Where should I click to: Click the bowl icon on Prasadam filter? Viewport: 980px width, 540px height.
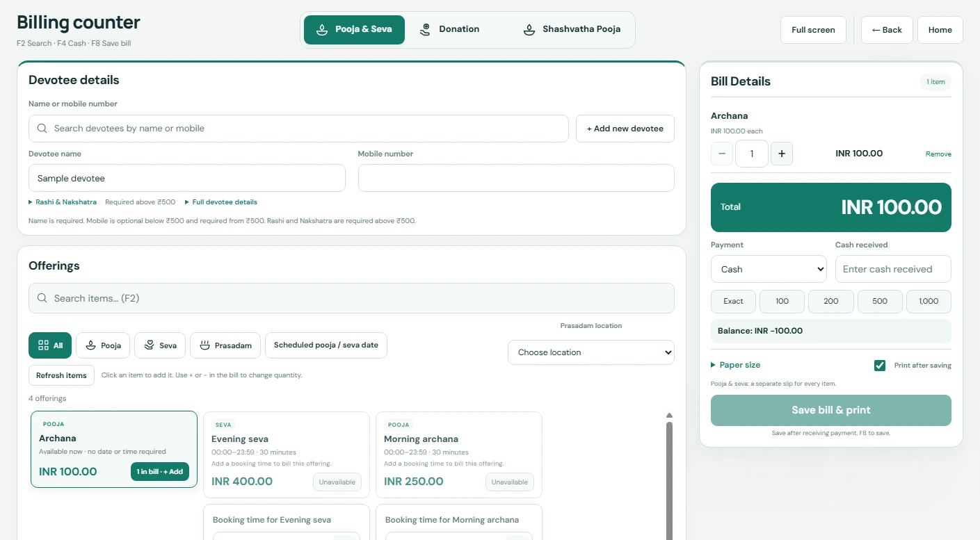pyautogui.click(x=204, y=345)
